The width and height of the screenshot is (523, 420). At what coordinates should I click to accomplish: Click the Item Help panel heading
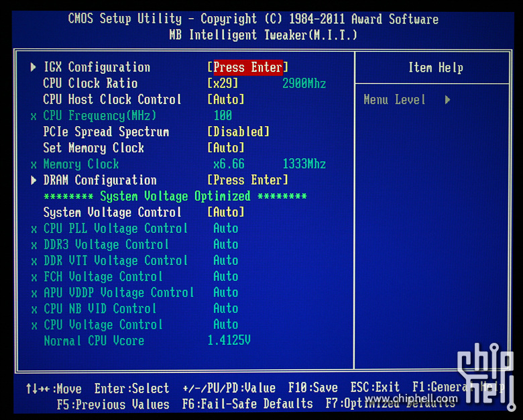tap(436, 68)
